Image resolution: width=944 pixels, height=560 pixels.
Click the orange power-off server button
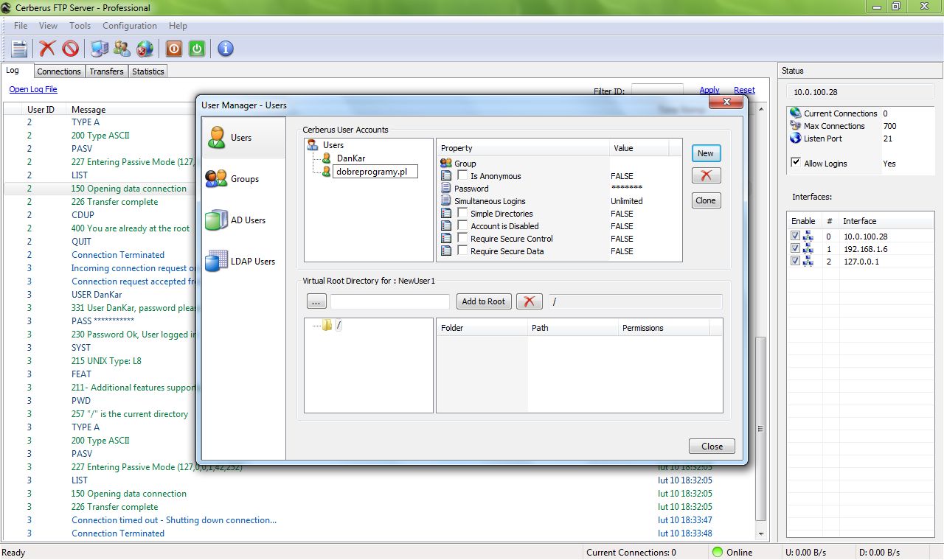(x=173, y=49)
